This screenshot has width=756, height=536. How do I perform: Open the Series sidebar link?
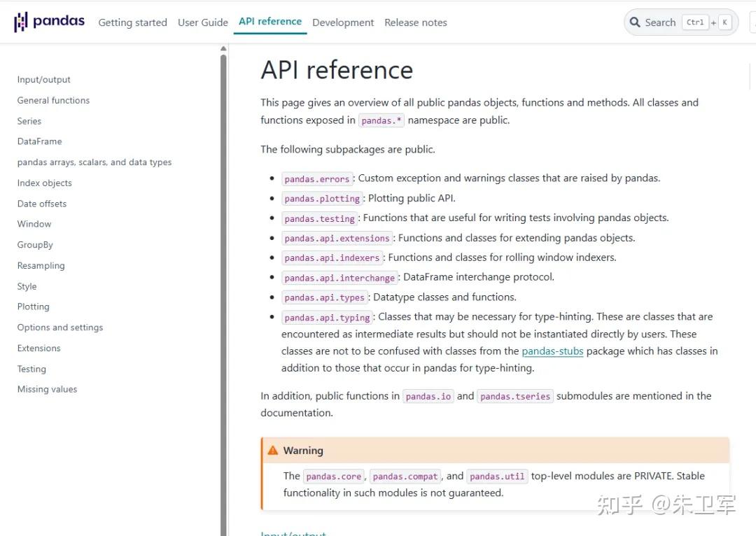click(29, 121)
